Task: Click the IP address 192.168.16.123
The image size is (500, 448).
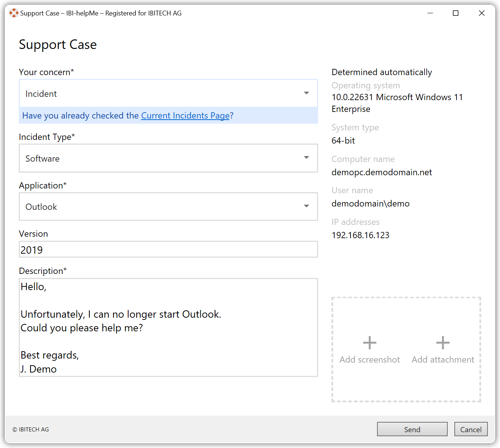Action: point(360,235)
